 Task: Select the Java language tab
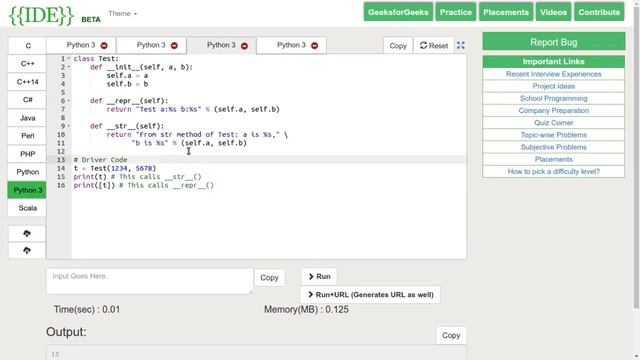click(27, 118)
